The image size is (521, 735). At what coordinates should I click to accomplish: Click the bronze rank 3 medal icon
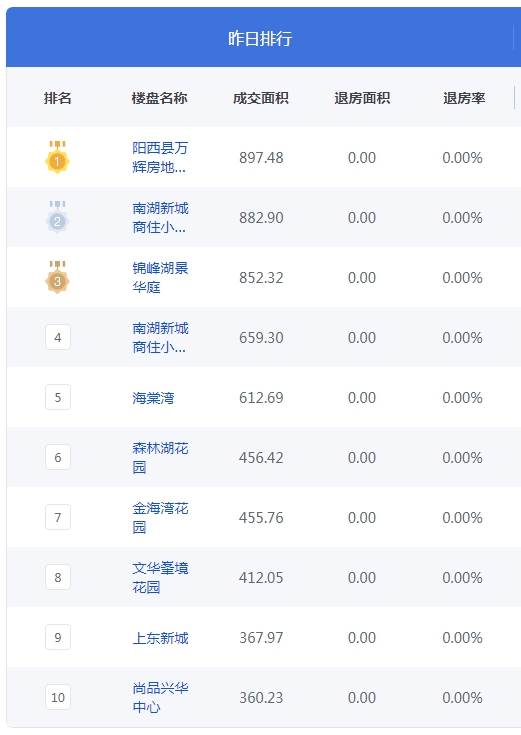[57, 278]
